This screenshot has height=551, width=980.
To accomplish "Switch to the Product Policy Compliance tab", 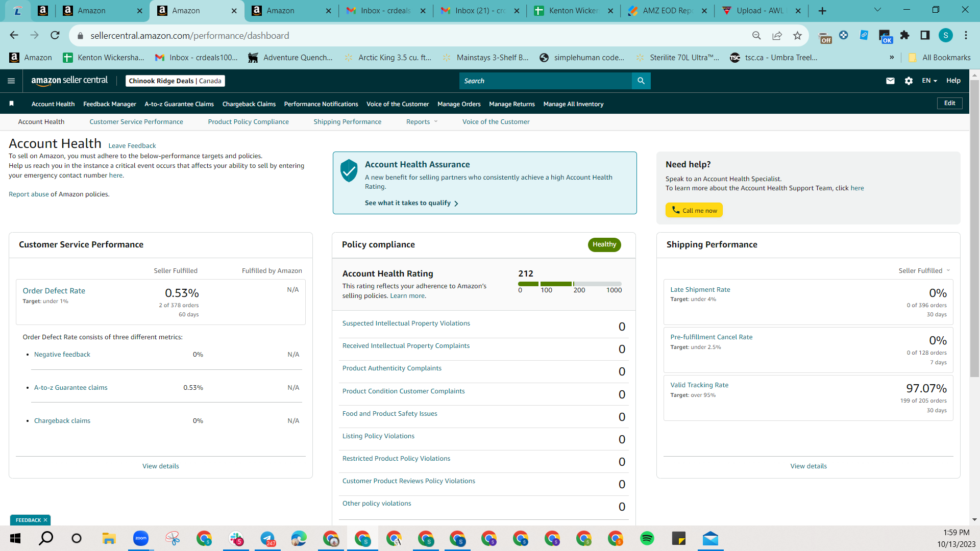I will 249,121.
